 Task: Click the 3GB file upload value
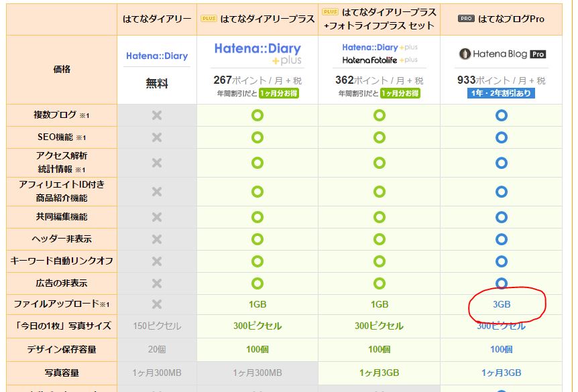[x=502, y=304]
